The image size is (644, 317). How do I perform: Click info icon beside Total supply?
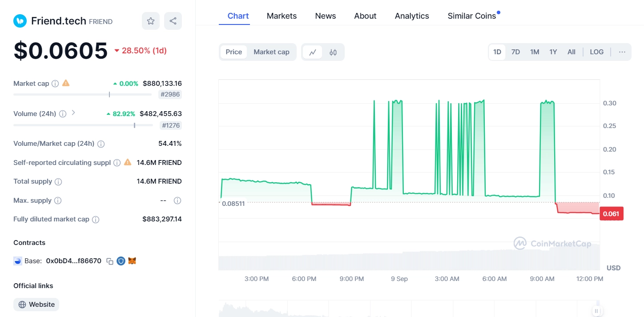pos(58,182)
